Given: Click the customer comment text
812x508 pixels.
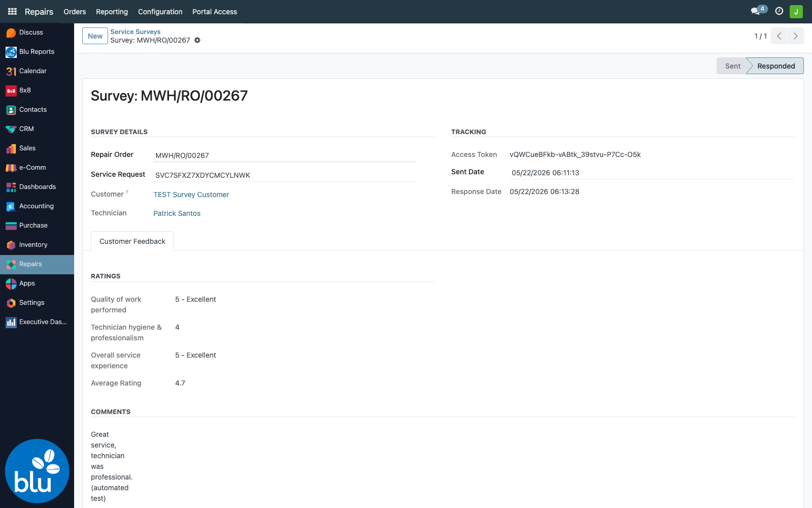Looking at the screenshot, I should pyautogui.click(x=112, y=466).
